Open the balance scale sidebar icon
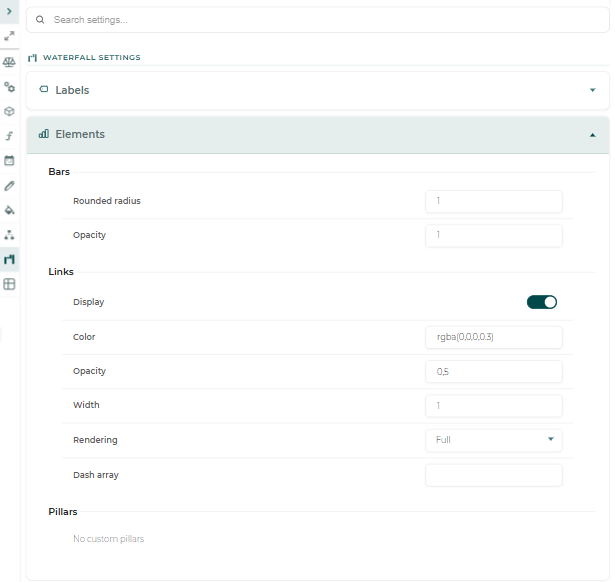Image resolution: width=615 pixels, height=582 pixels. pos(9,62)
